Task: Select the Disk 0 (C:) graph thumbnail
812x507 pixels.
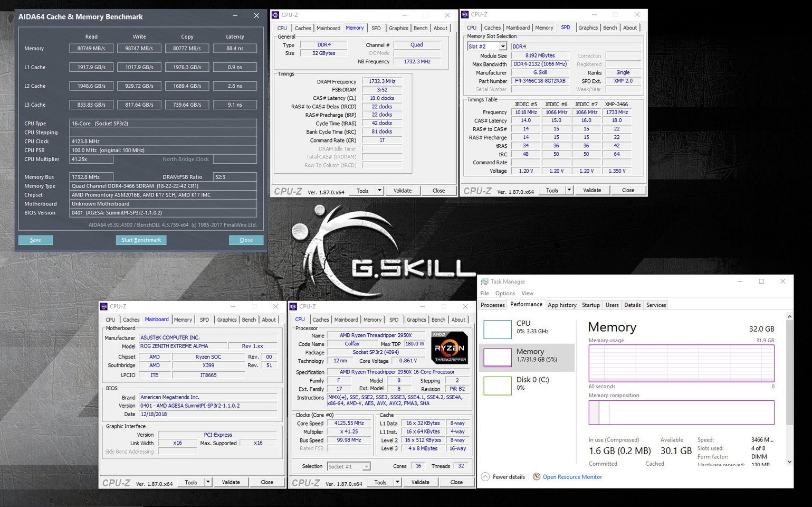Action: pyautogui.click(x=497, y=386)
